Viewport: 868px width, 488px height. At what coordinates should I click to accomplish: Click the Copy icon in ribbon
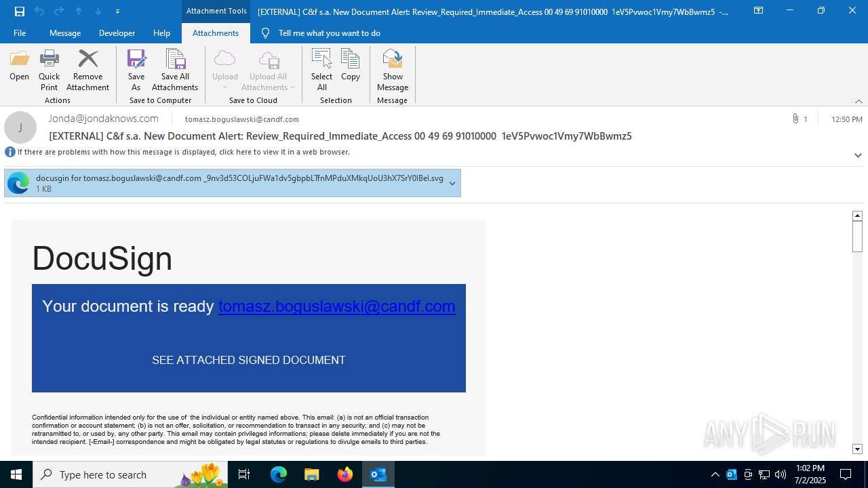tap(351, 66)
